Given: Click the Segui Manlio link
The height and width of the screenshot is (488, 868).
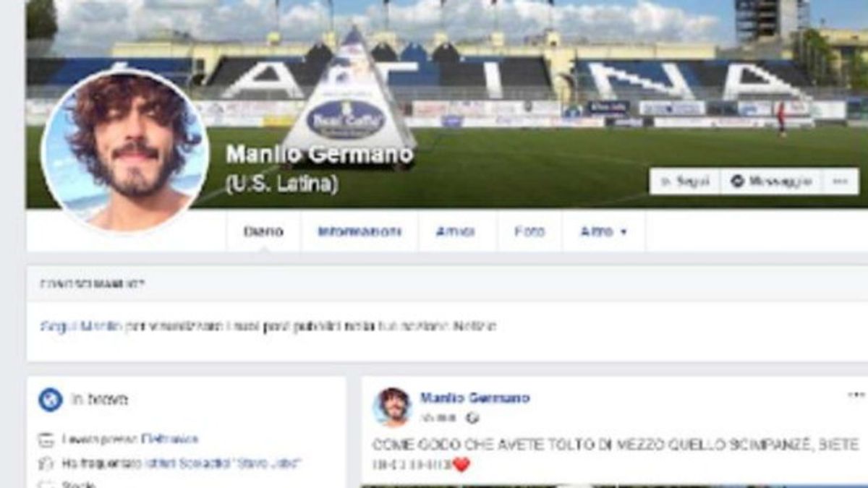Looking at the screenshot, I should point(80,326).
